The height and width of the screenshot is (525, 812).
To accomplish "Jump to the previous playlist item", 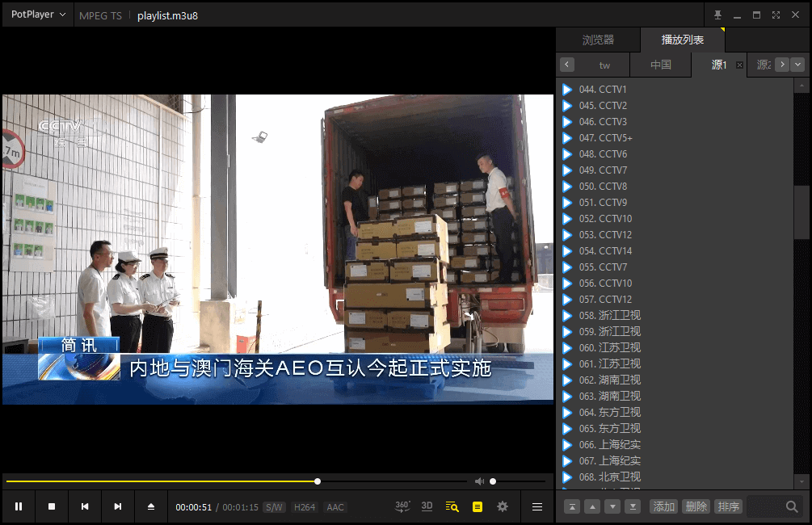I will (85, 506).
